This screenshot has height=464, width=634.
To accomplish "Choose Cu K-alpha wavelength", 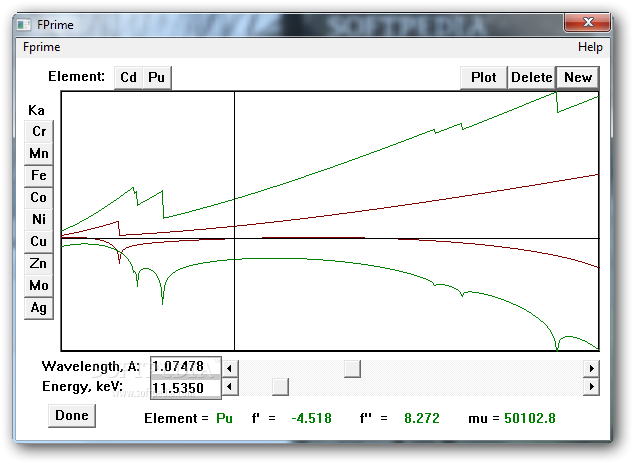I will [39, 242].
